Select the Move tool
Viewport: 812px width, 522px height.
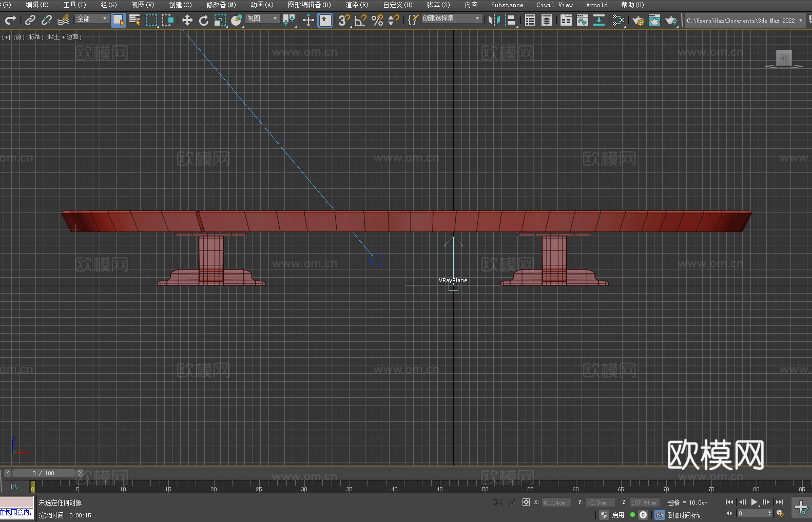187,20
